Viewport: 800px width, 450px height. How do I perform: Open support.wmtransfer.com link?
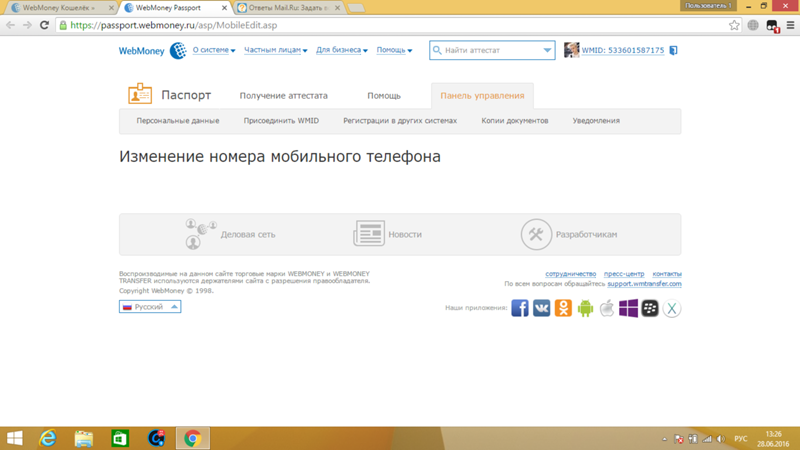pos(644,284)
